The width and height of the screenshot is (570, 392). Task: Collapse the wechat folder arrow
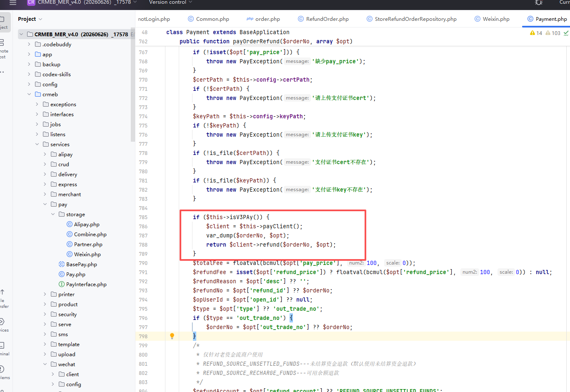click(x=45, y=364)
